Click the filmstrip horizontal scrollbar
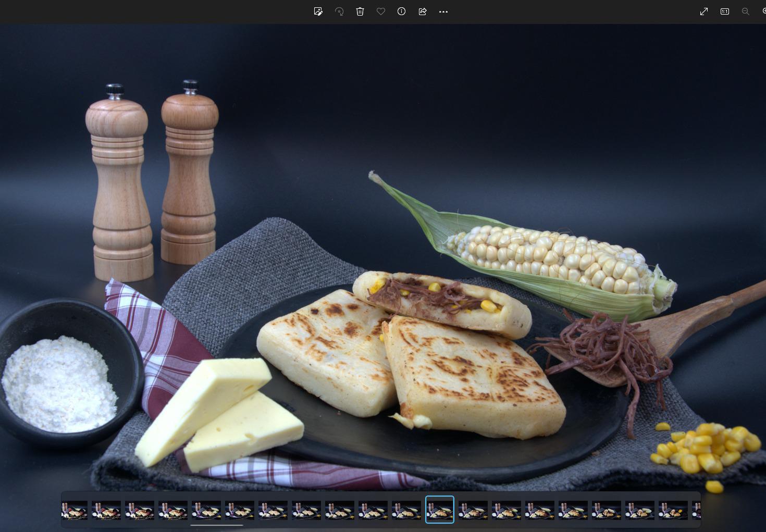The height and width of the screenshot is (532, 766). coord(217,525)
